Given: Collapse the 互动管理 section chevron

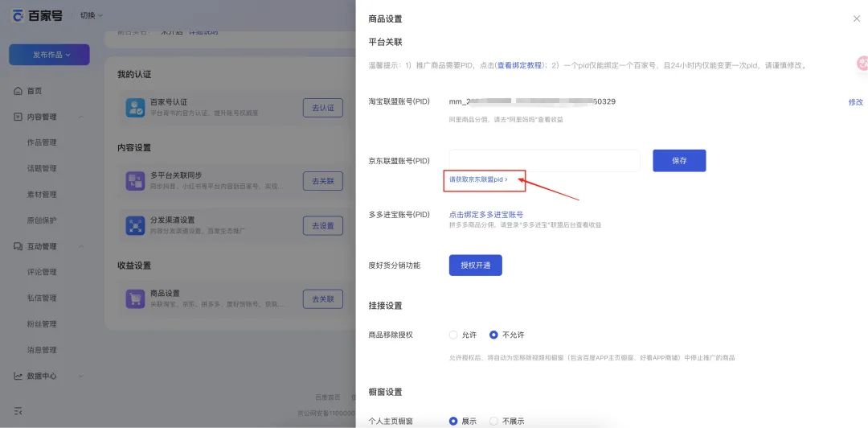Looking at the screenshot, I should 81,246.
